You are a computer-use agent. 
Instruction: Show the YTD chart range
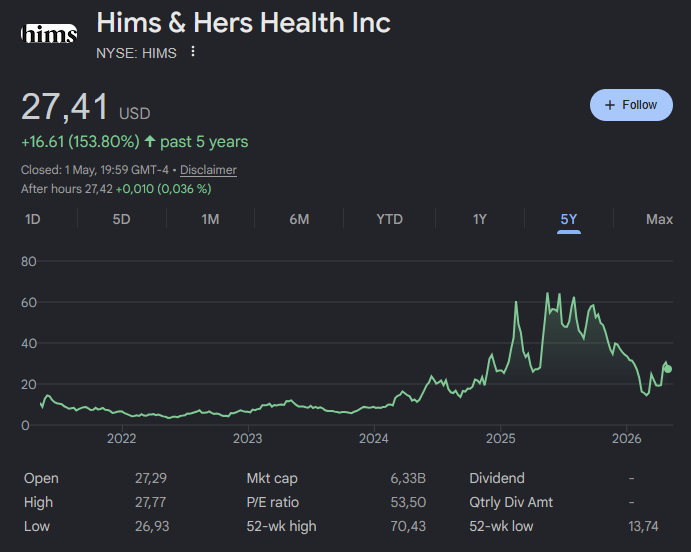coord(390,219)
